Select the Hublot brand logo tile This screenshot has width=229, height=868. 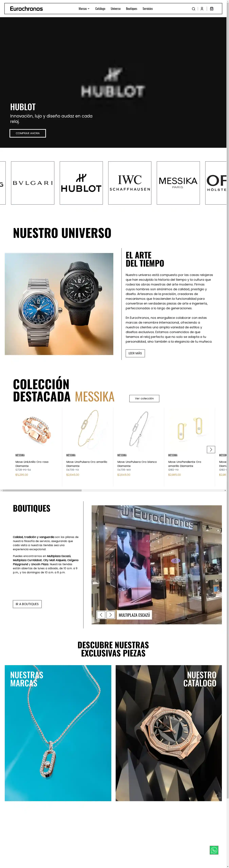(81, 183)
